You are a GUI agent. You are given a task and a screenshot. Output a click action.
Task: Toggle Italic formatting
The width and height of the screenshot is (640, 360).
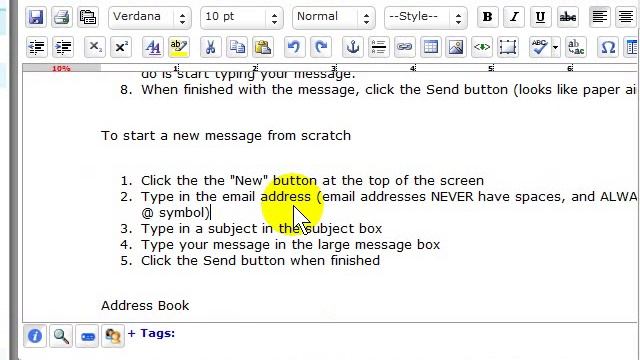point(514,17)
